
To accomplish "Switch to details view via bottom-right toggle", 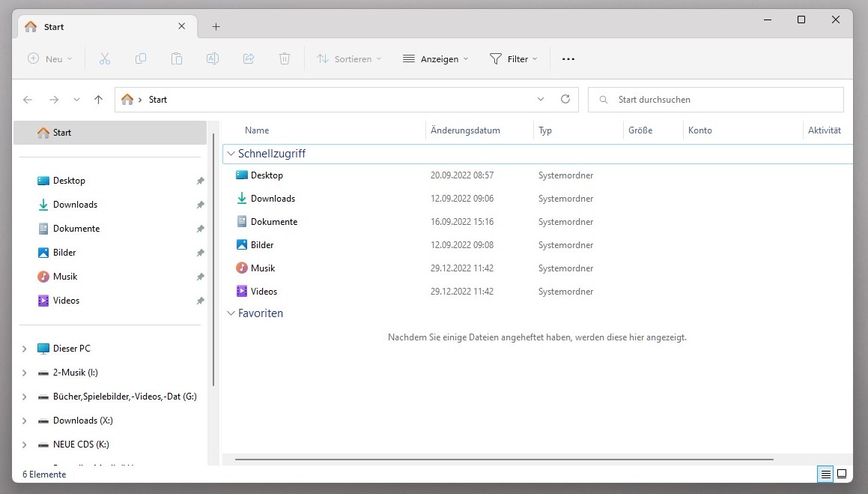I will pyautogui.click(x=825, y=474).
